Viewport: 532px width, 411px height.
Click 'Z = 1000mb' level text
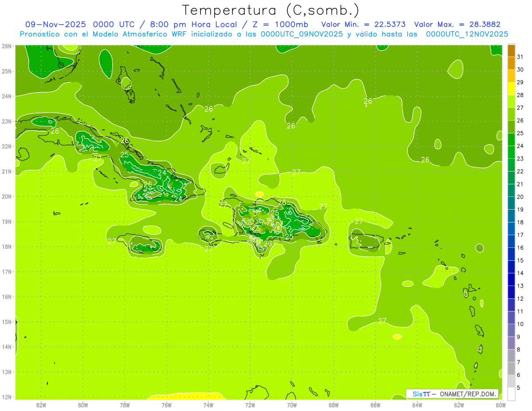pos(280,24)
